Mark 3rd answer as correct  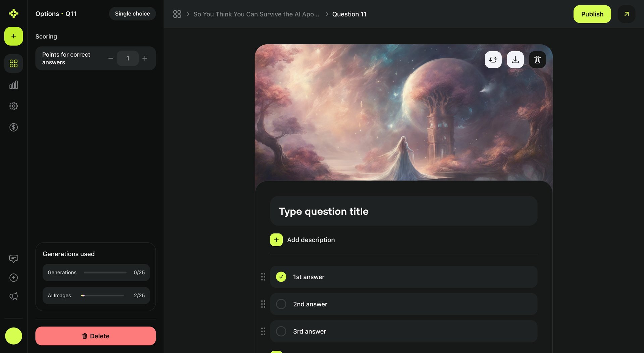click(x=281, y=331)
